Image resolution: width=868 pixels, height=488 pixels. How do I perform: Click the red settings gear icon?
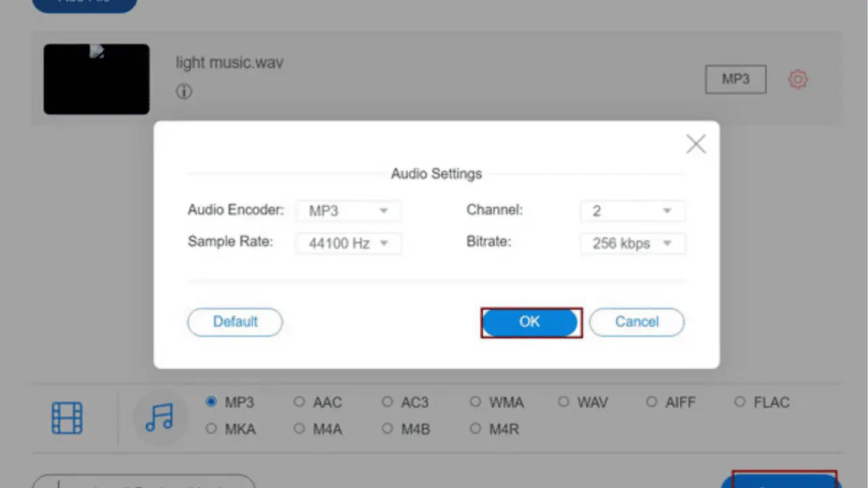(797, 80)
